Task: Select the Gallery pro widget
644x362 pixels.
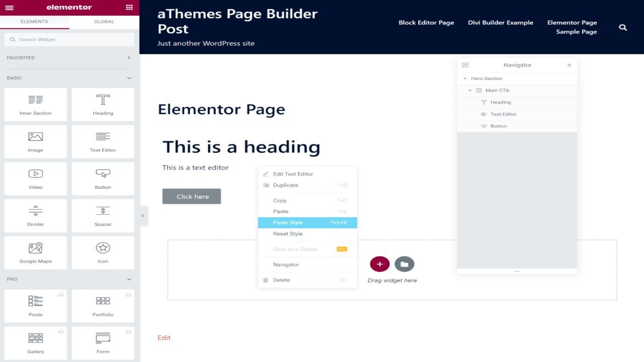Action: point(36,343)
